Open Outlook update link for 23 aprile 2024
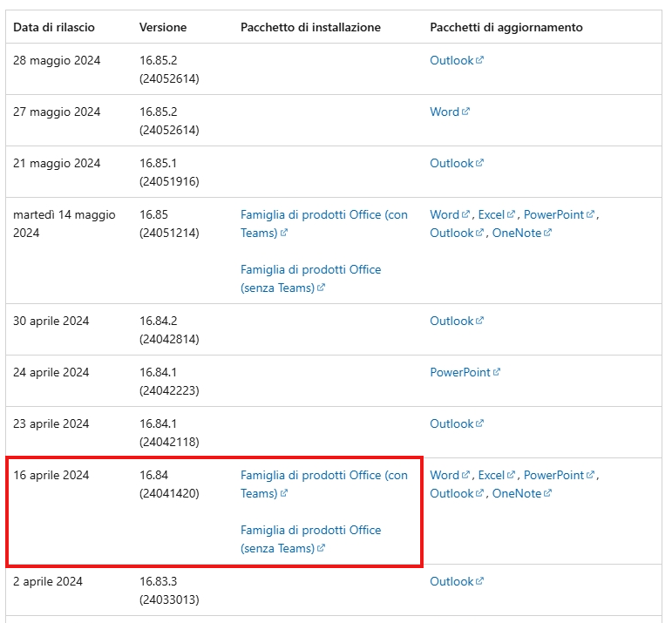This screenshot has width=672, height=623. 457,423
